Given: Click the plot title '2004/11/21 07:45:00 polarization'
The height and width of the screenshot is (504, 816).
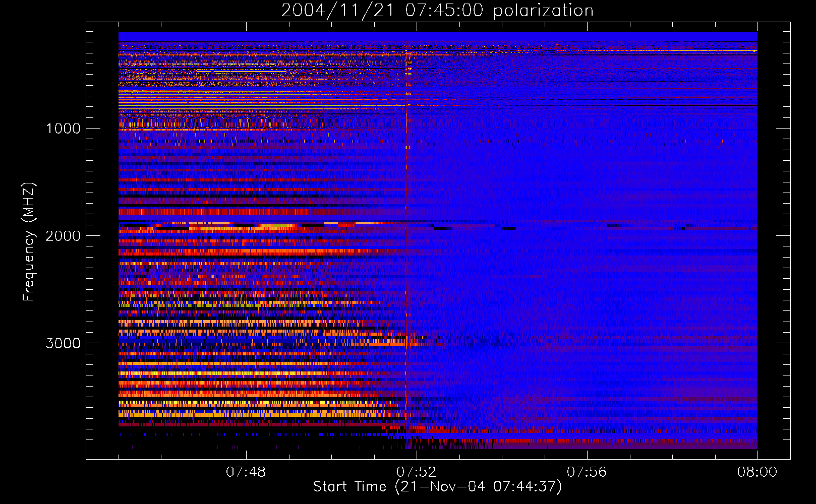Looking at the screenshot, I should (437, 10).
